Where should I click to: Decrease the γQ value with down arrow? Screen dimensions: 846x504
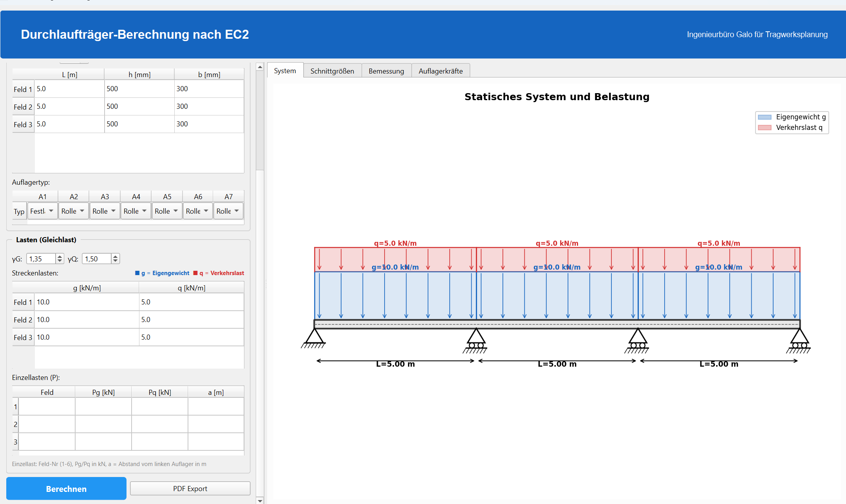pos(115,261)
